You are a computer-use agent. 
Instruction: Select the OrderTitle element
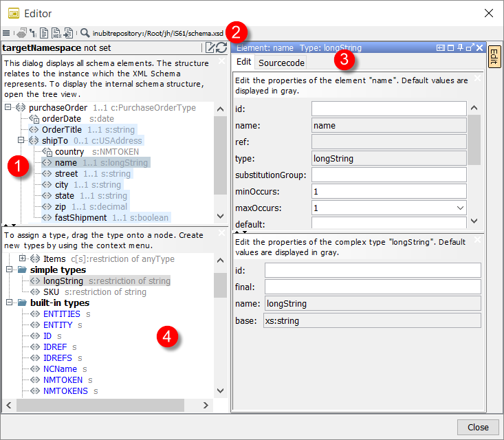click(83, 129)
